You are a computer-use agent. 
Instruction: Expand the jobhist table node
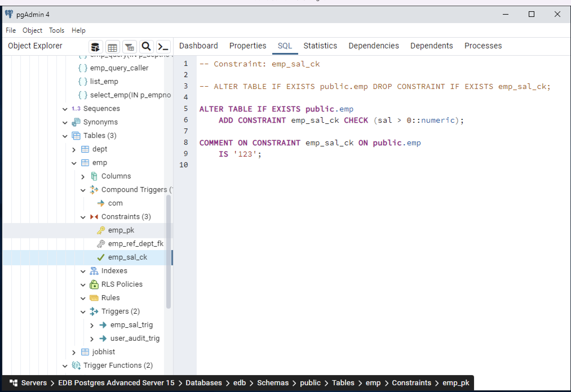click(74, 352)
